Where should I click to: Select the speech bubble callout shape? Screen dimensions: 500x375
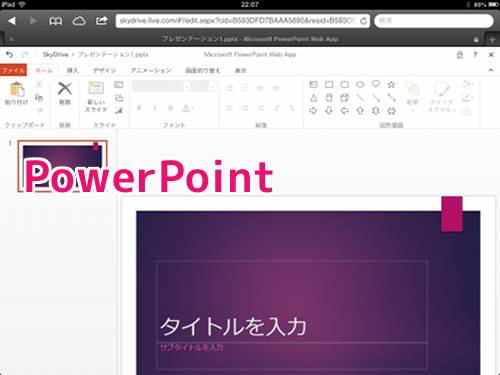(376, 84)
